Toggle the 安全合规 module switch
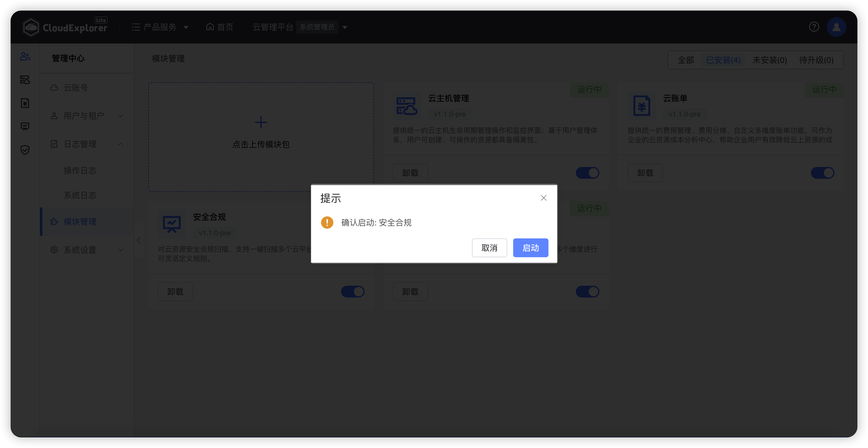The height and width of the screenshot is (448, 868). tap(352, 292)
